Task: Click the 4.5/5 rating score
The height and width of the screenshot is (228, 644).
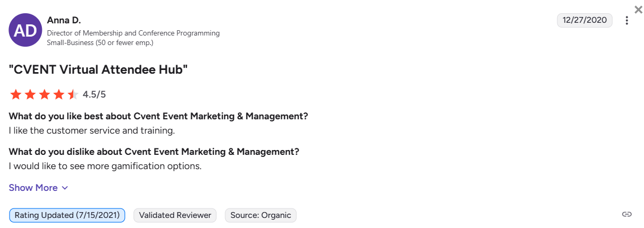Action: click(94, 95)
